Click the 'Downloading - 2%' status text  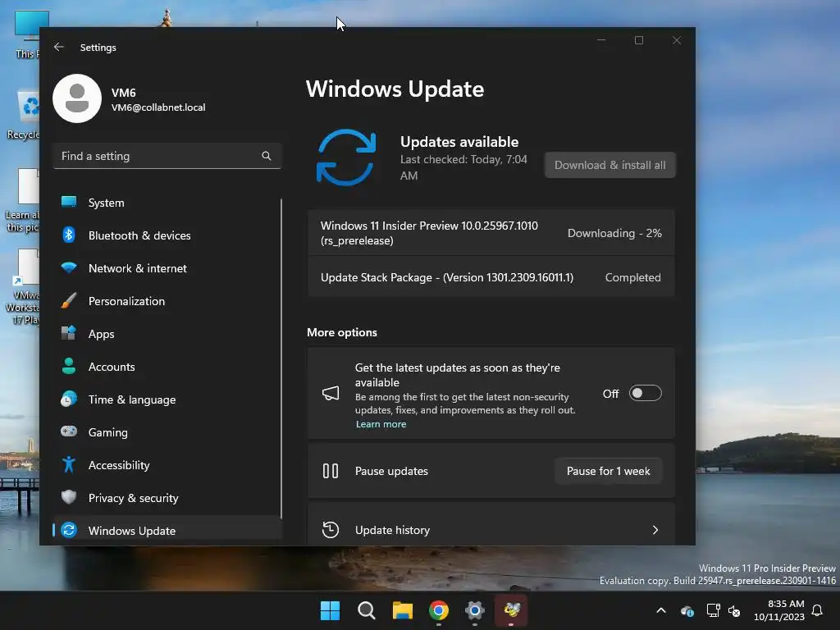614,233
